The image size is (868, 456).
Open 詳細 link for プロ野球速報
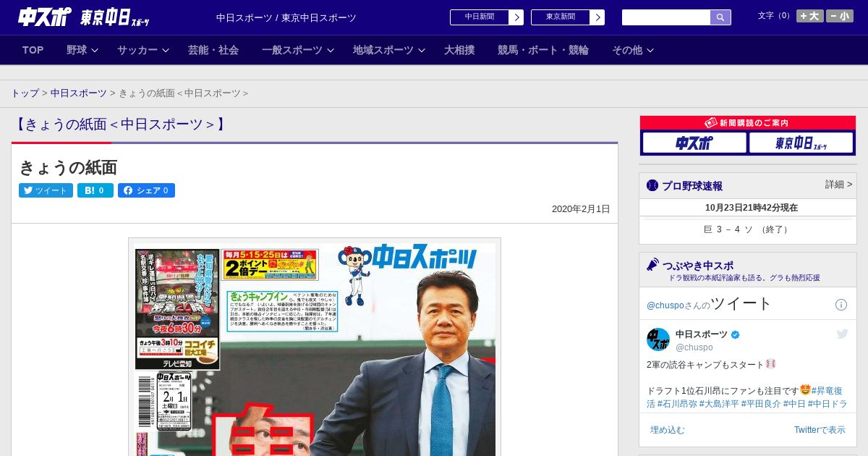(839, 185)
